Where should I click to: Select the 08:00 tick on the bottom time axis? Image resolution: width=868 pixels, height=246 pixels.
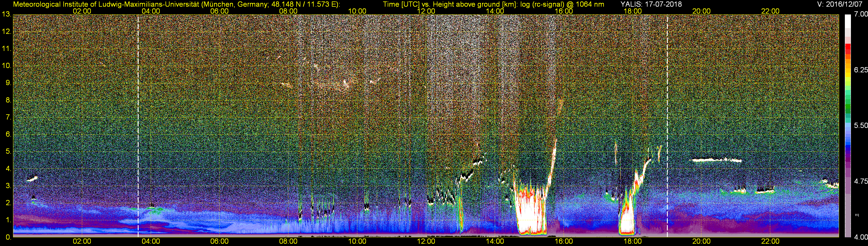(x=288, y=241)
